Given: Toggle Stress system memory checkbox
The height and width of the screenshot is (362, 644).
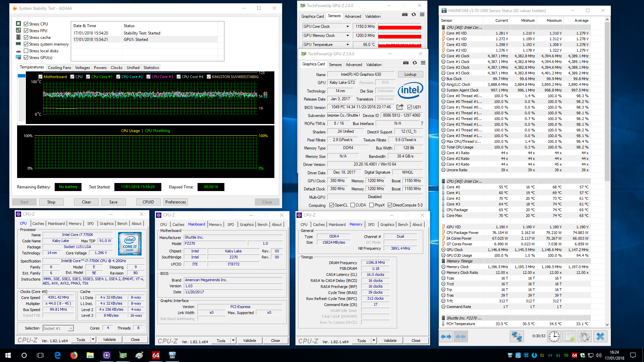Looking at the screenshot, I should click(x=26, y=44).
